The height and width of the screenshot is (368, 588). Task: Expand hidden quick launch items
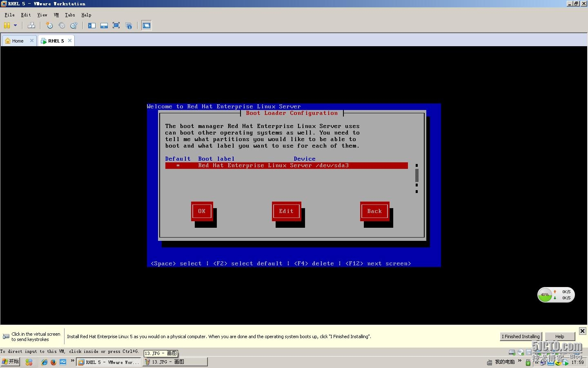[x=72, y=361]
